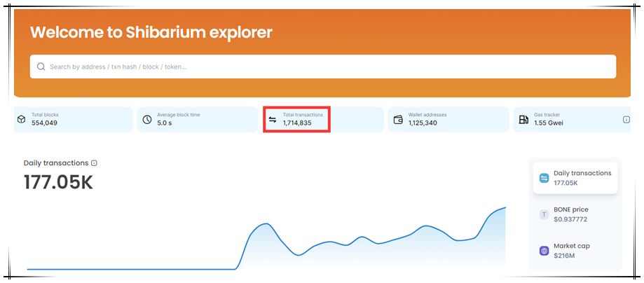The width and height of the screenshot is (644, 283).
Task: Click the daily transactions line chart
Action: click(266, 238)
